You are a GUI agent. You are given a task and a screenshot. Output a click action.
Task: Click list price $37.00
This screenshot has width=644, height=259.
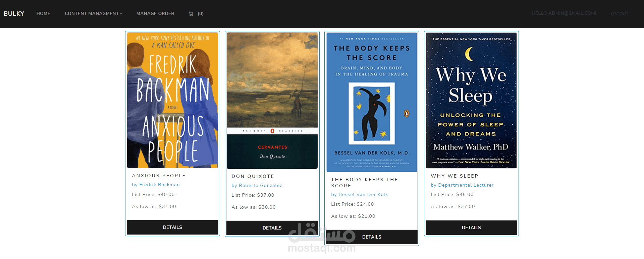coord(266,195)
